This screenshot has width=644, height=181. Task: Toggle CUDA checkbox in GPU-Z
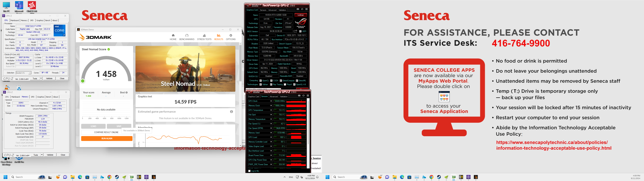click(271, 80)
